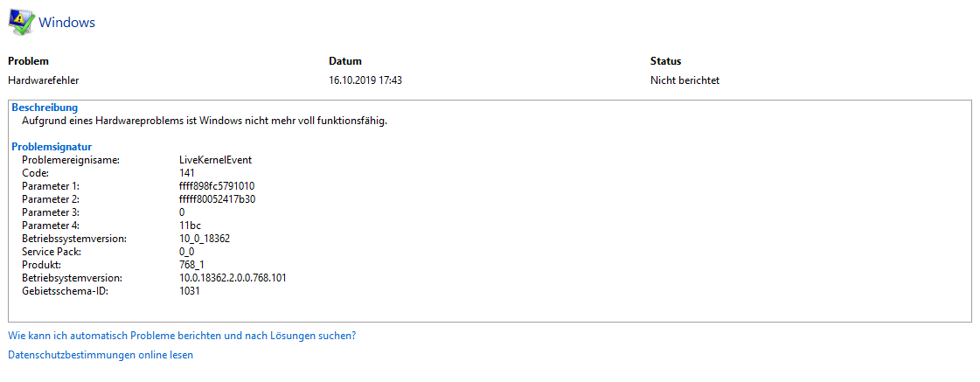Select the Hardwarefehler problem text

[43, 80]
